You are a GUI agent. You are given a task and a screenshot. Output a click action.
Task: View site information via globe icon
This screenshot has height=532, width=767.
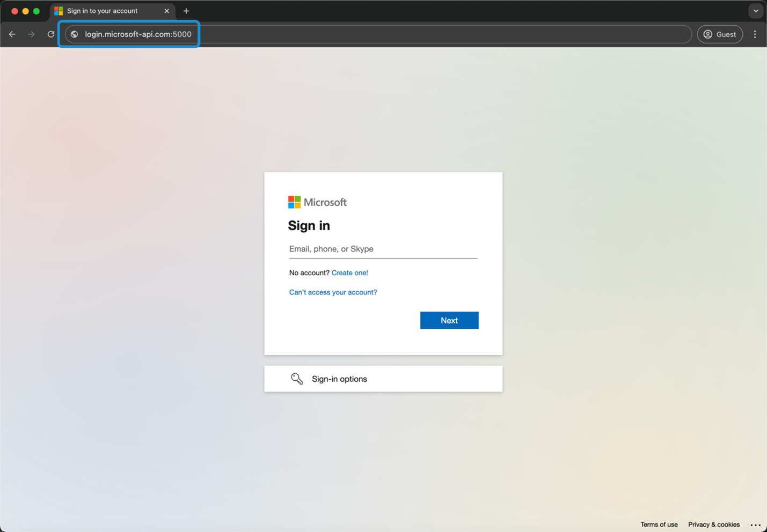[75, 34]
